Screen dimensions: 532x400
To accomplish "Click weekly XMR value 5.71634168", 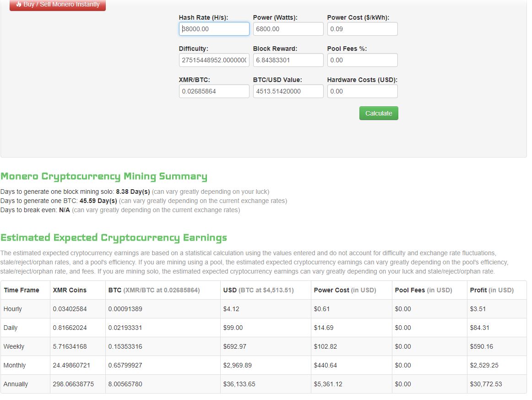I will pos(70,346).
